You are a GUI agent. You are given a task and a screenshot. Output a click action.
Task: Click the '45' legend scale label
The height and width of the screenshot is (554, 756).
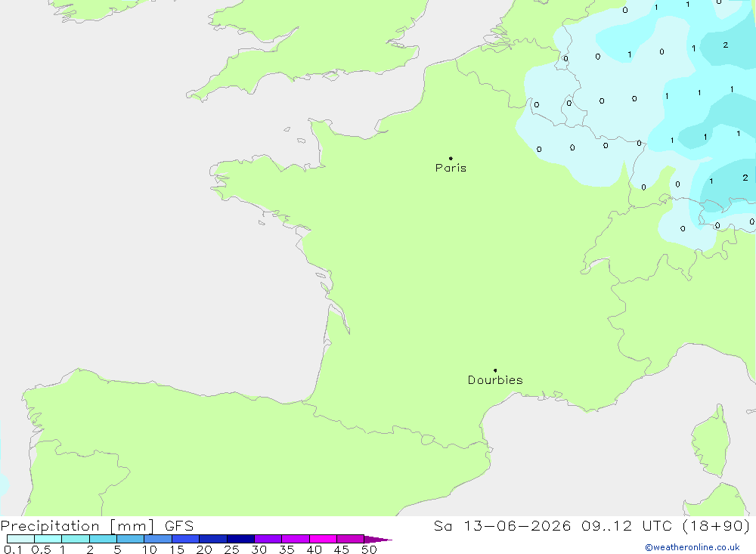(342, 549)
